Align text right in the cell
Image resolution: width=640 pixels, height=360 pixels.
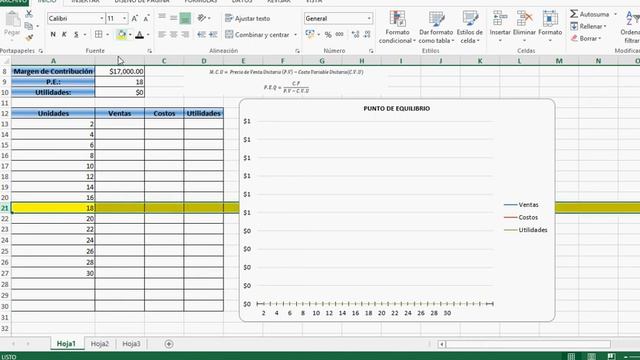tap(185, 35)
